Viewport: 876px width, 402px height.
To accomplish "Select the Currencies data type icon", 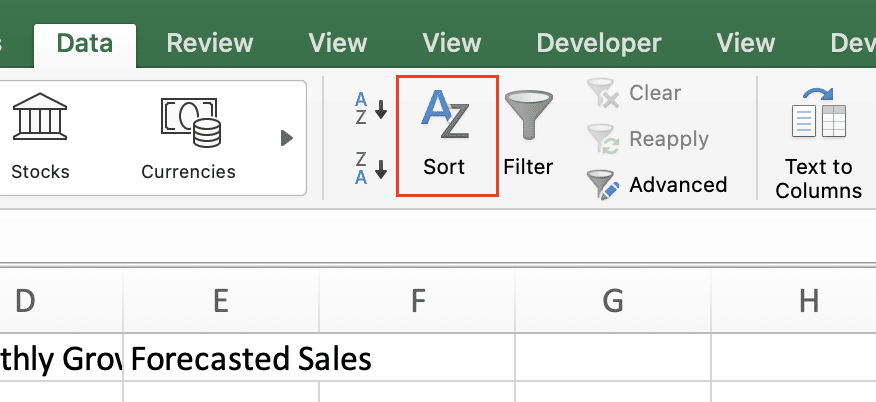I will click(188, 138).
